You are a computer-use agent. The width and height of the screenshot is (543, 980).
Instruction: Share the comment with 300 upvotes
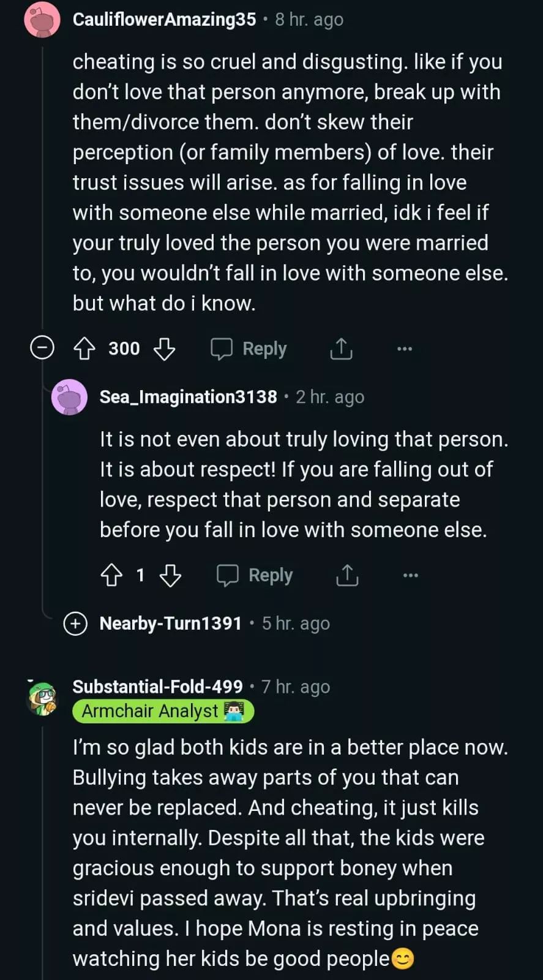341,349
